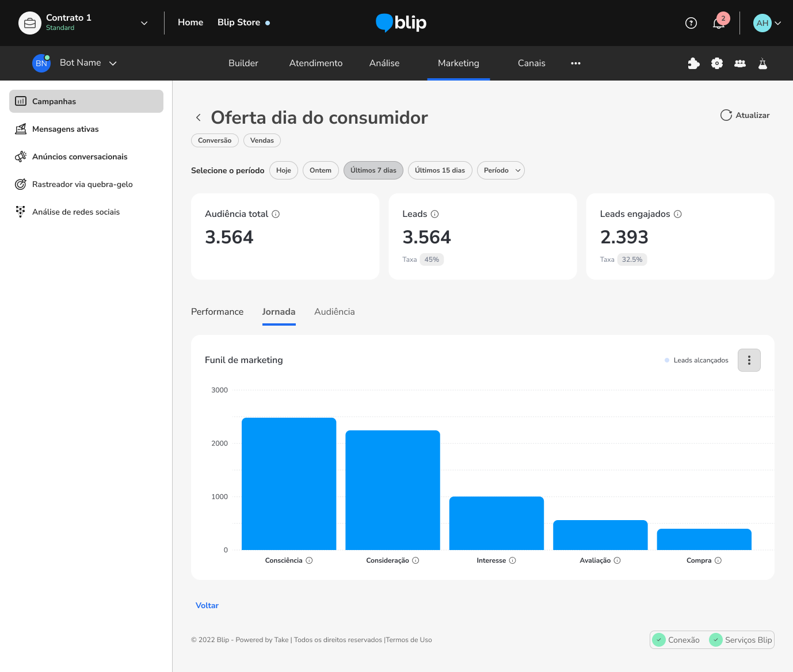793x672 pixels.
Task: Select the Últimos 7 dias period filter
Action: point(373,170)
